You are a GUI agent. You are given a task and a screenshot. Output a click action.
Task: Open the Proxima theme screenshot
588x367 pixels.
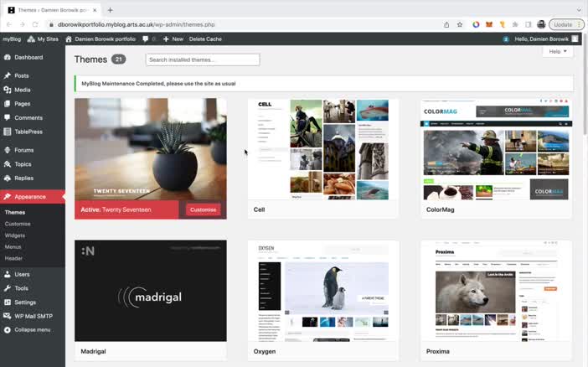click(x=496, y=291)
